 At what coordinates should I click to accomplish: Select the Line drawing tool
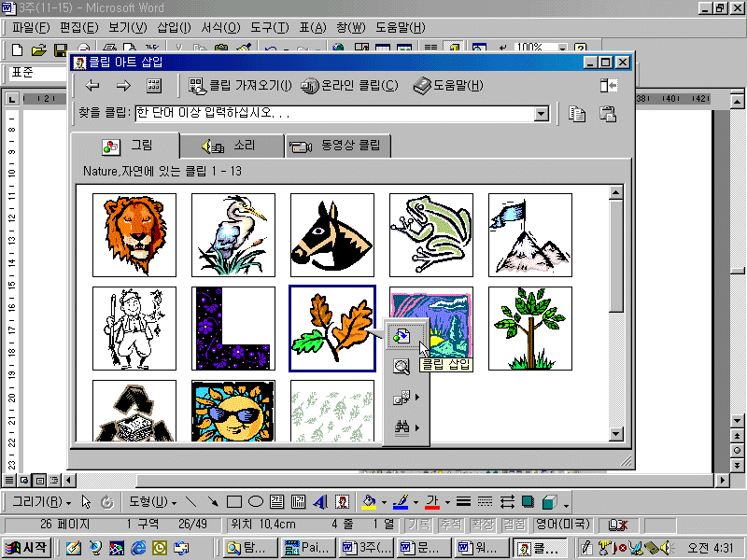click(190, 502)
